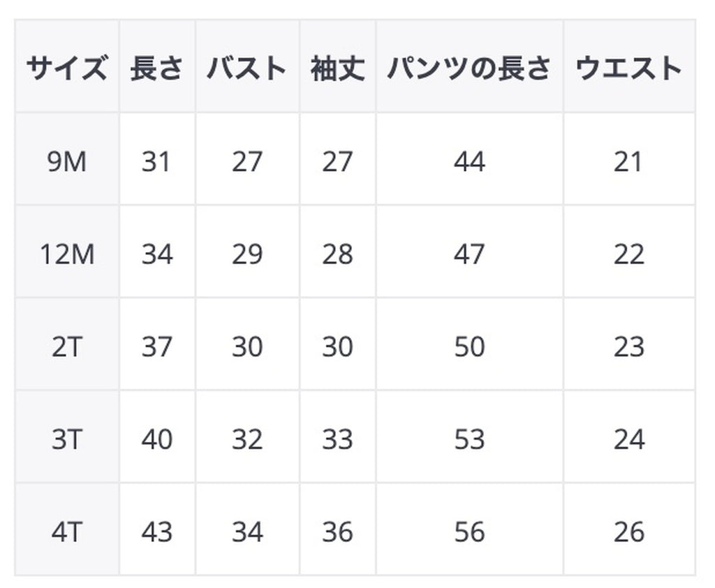Image resolution: width=715 pixels, height=588 pixels.
Task: Click the 長さ value 37 for 2T
Action: [156, 347]
